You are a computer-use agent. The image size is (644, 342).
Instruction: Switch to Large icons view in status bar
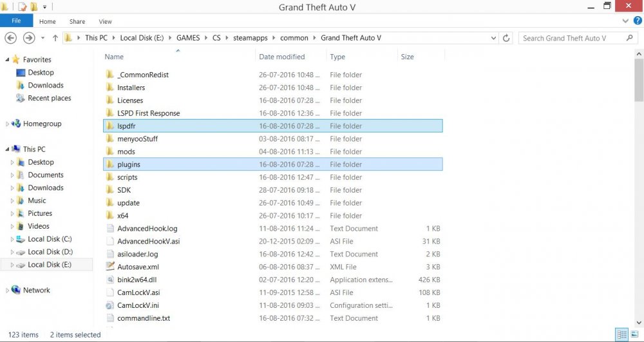tap(634, 335)
